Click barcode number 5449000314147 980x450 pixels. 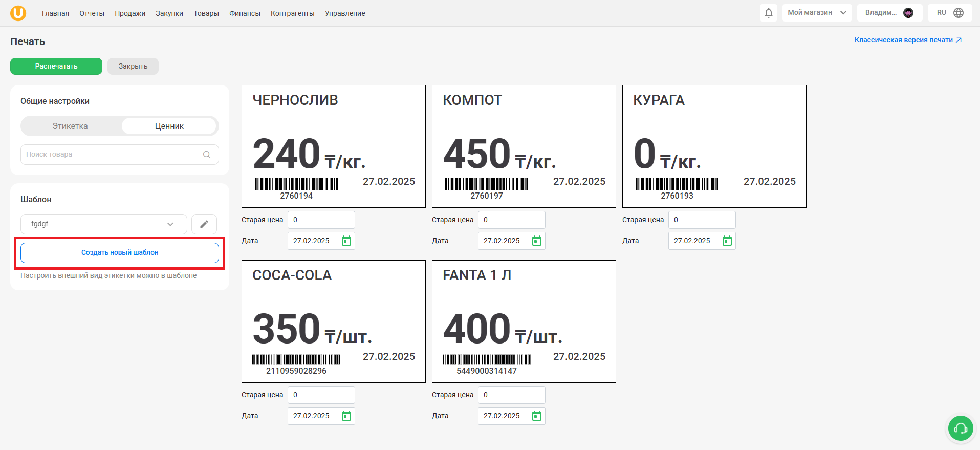(x=487, y=371)
